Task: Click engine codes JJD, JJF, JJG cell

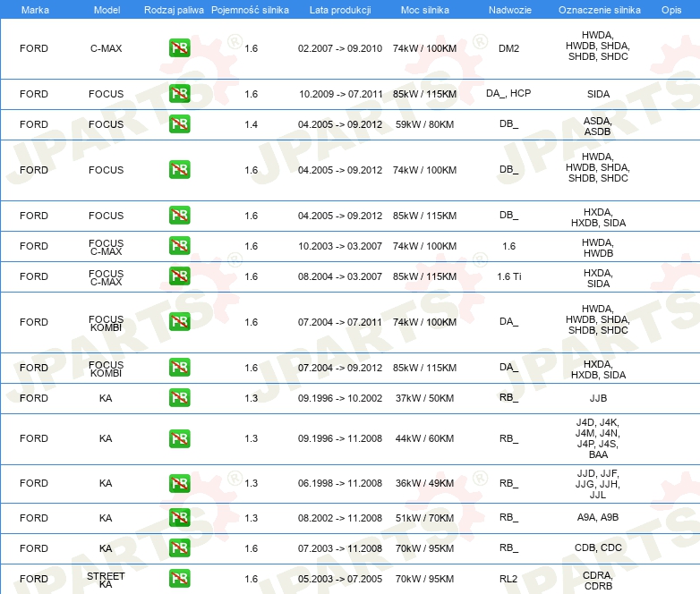Action: [598, 484]
